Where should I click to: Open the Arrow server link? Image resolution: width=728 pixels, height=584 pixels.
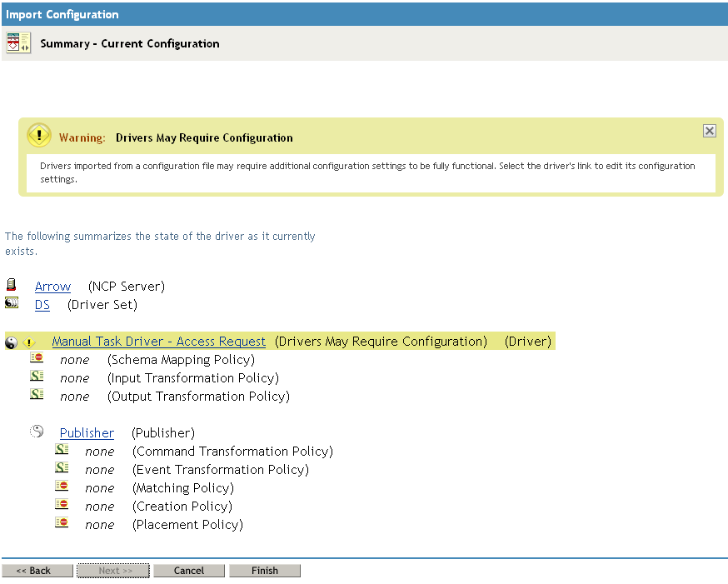click(52, 287)
